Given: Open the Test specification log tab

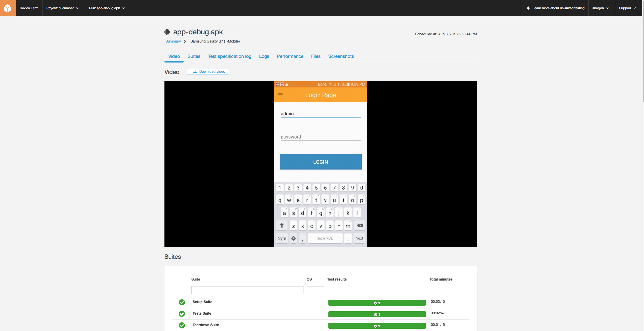Looking at the screenshot, I should 230,56.
